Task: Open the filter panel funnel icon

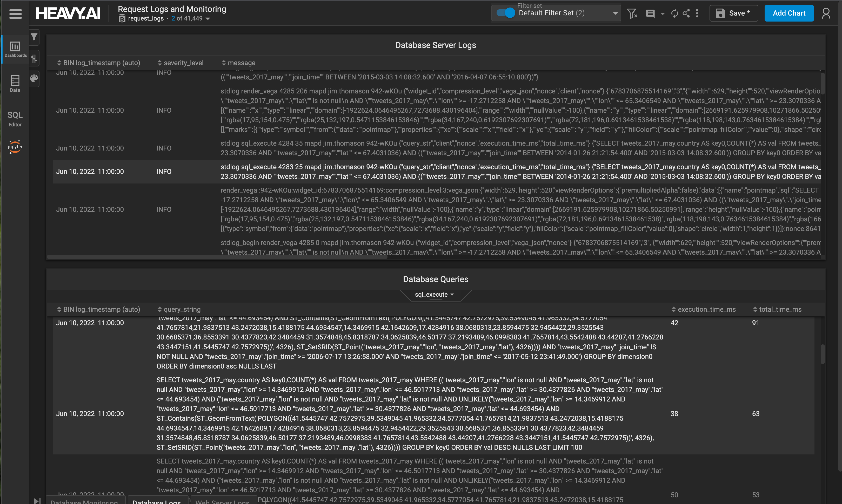Action: (34, 37)
